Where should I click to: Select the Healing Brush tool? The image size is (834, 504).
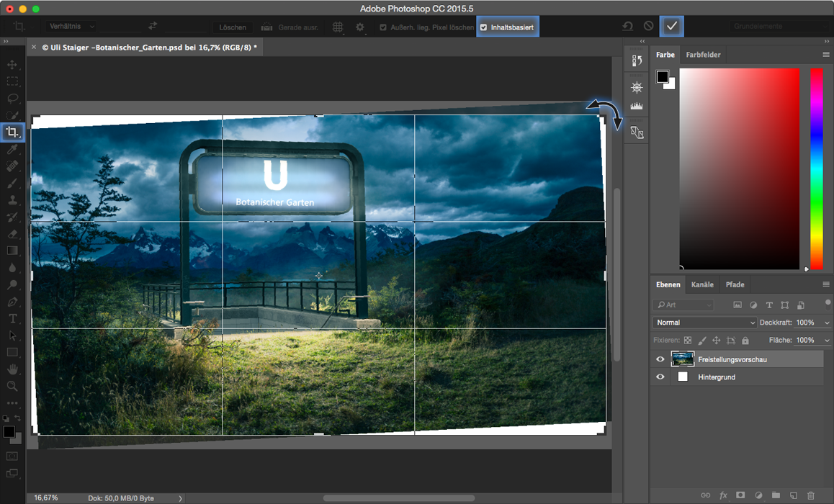(12, 166)
